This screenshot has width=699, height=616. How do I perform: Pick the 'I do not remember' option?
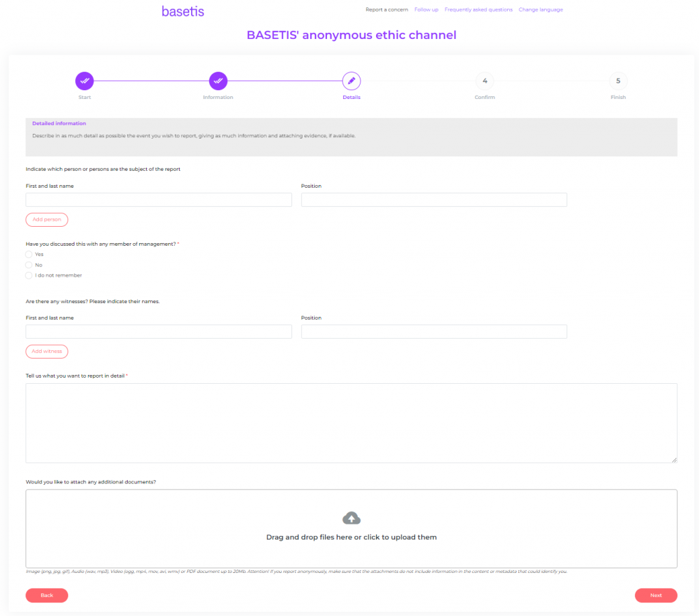29,275
